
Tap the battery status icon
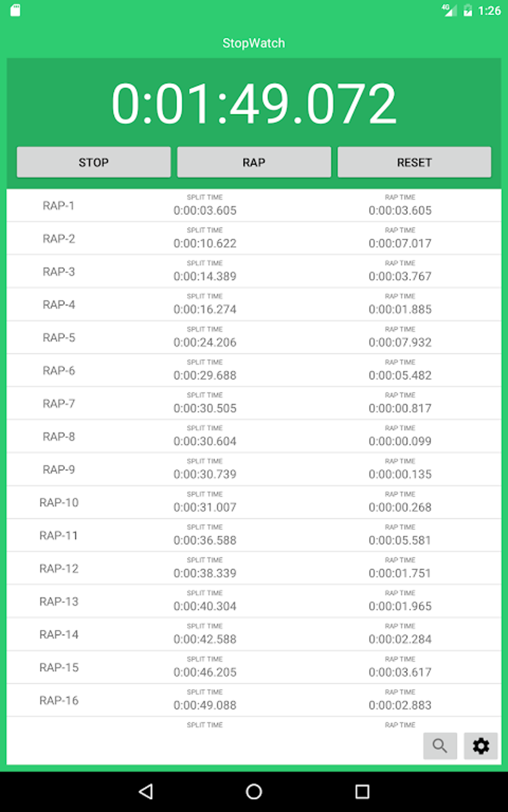468,10
